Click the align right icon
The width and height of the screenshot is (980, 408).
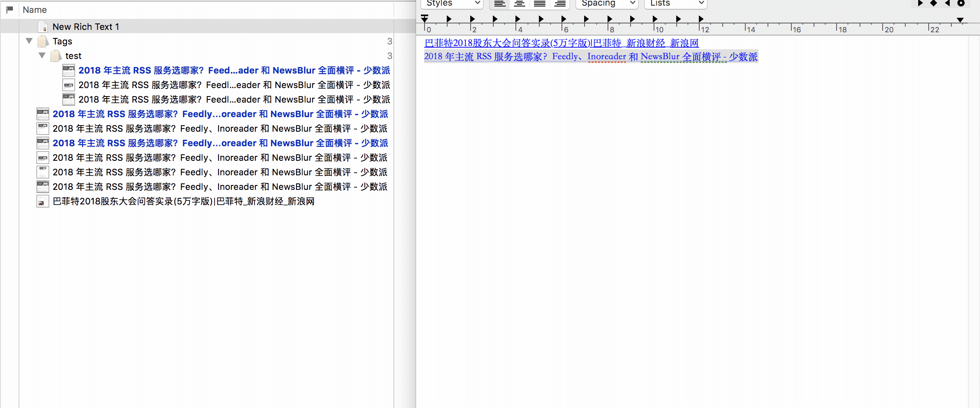[x=560, y=4]
